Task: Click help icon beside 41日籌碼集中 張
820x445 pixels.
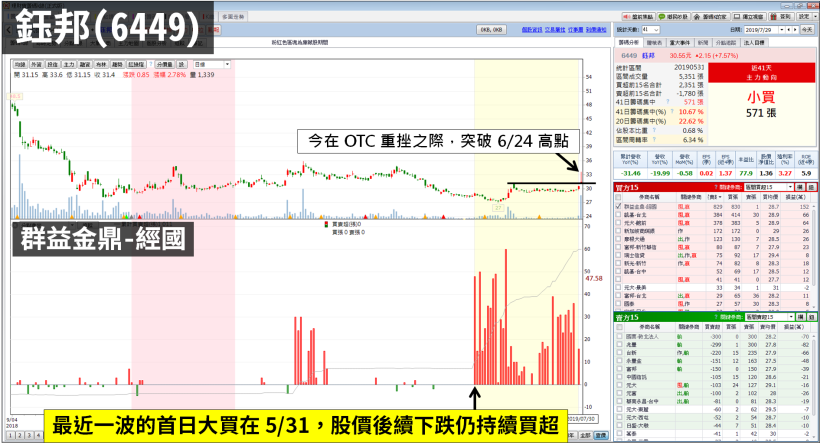Action: tap(668, 102)
